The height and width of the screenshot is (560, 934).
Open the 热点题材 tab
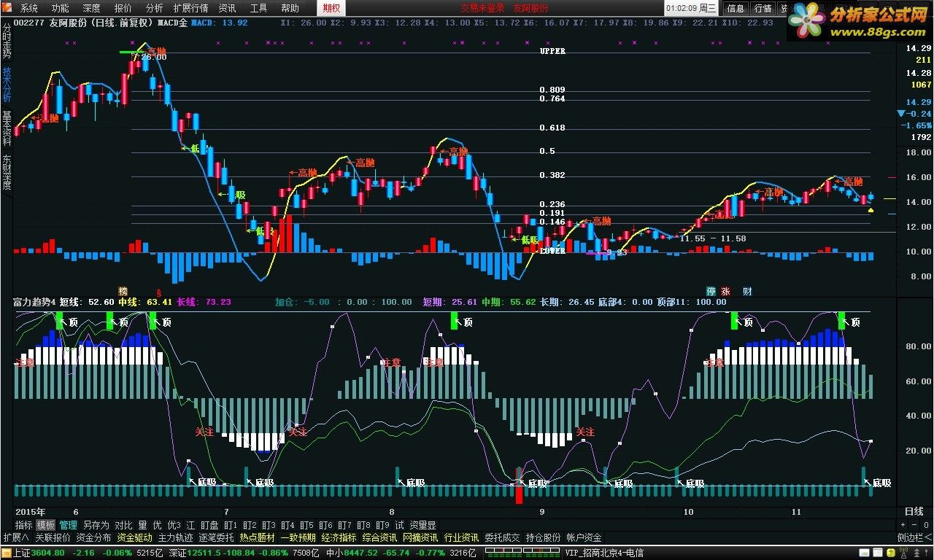[257, 537]
